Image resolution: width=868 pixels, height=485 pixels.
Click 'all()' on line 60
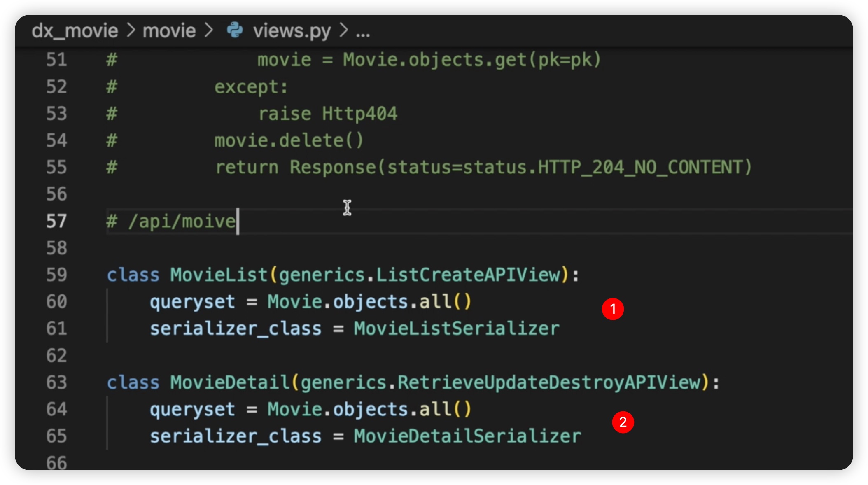tap(446, 302)
